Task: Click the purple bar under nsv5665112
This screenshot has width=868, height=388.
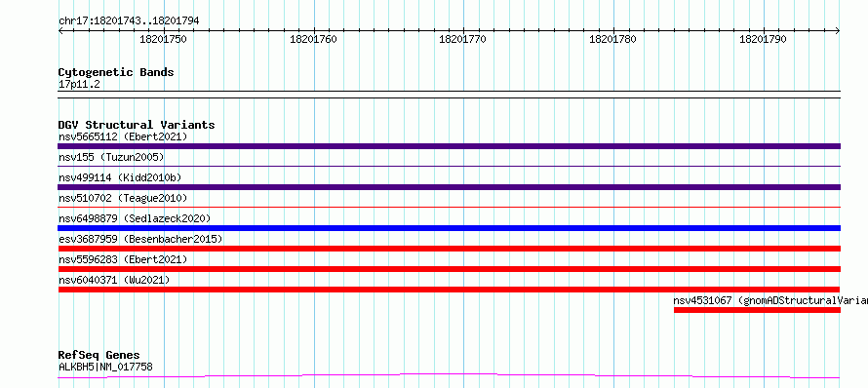Action: [x=449, y=146]
